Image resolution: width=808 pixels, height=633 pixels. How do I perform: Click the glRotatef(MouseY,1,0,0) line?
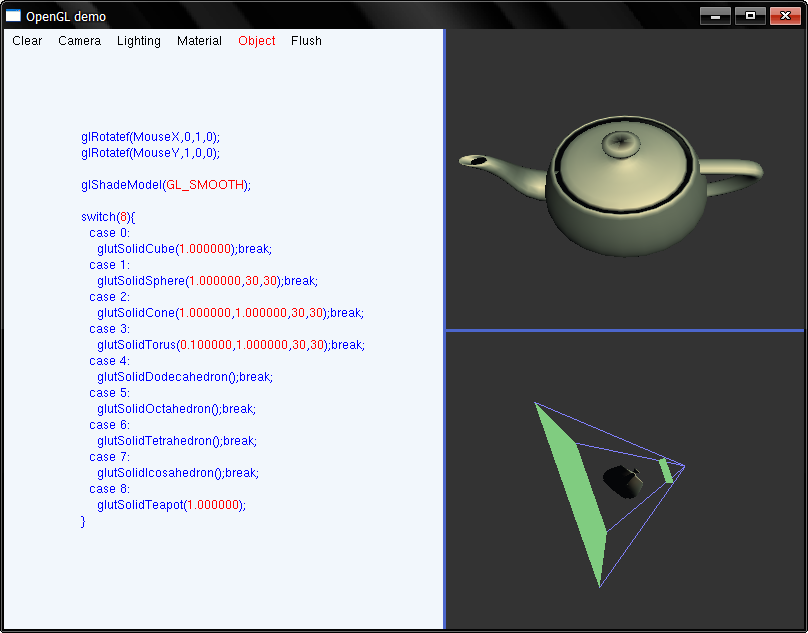click(150, 153)
